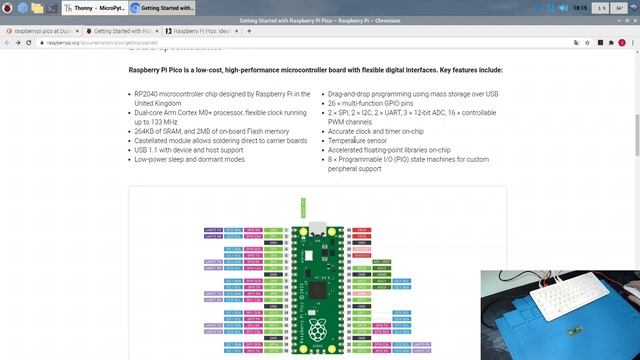Open the Terminal from the panel
Image resolution: width=640 pixels, height=360 pixels.
point(51,8)
